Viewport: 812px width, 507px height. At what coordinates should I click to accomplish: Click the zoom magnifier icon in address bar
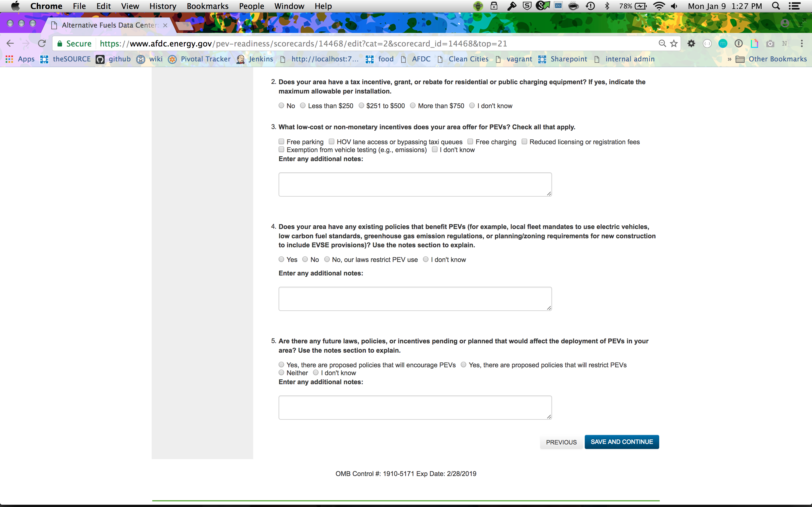(x=662, y=44)
